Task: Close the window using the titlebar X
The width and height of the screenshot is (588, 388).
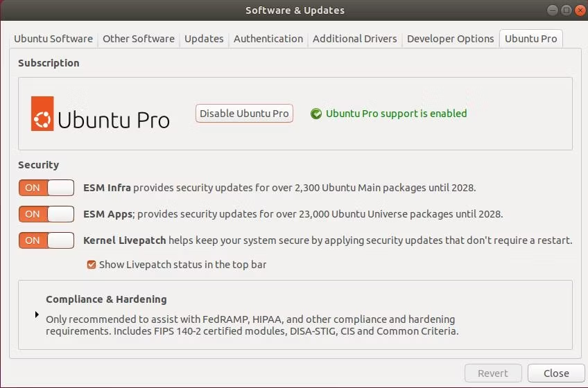Action: (580, 10)
